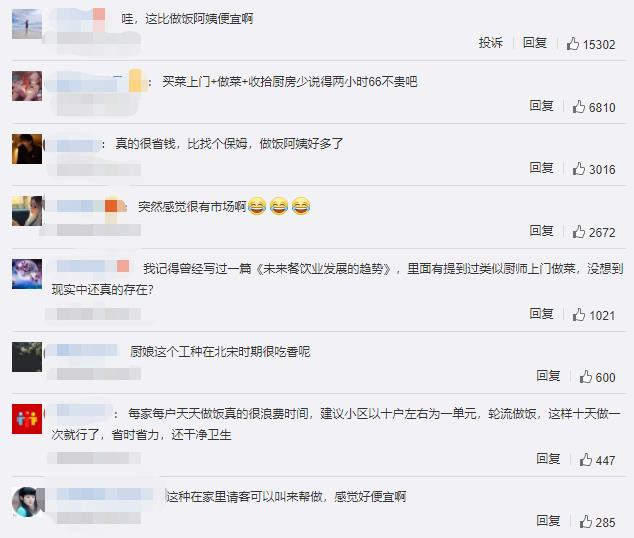Reply to the 厨娘这个工种 comment
The image size is (634, 538).
tap(548, 376)
